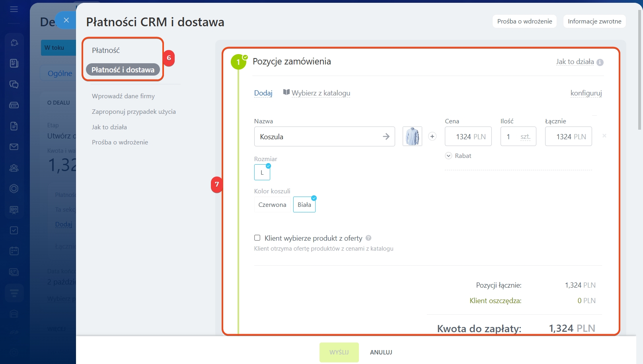Tick the Klient wybierze produkt z oferty checkbox

(x=257, y=238)
